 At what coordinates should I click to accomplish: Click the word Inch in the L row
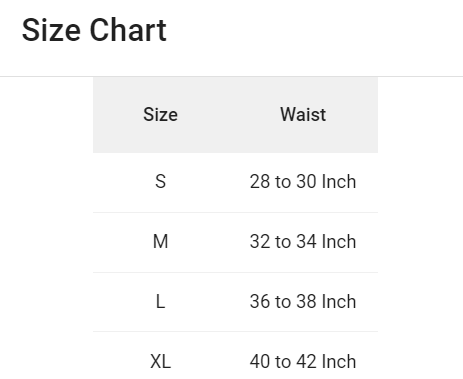[x=339, y=301]
